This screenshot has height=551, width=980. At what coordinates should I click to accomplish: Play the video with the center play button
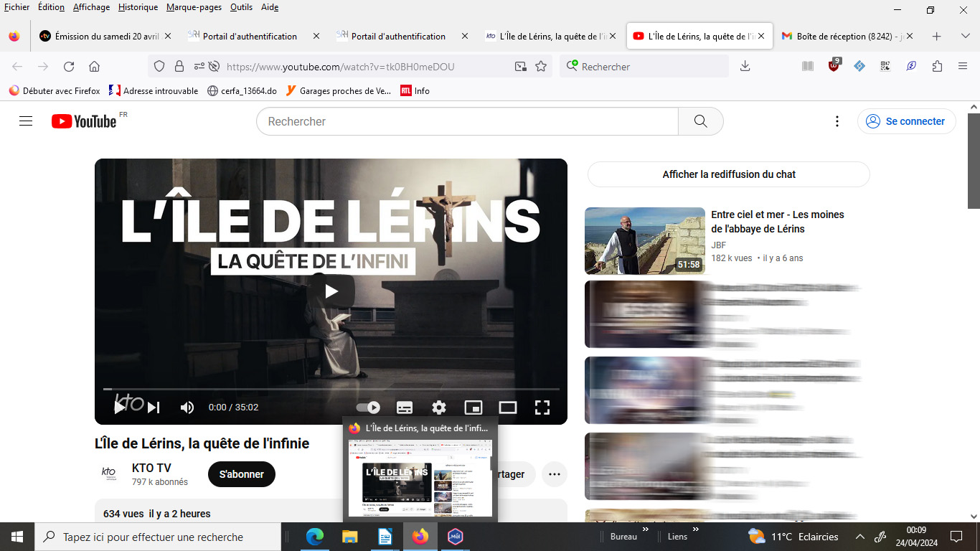point(331,291)
